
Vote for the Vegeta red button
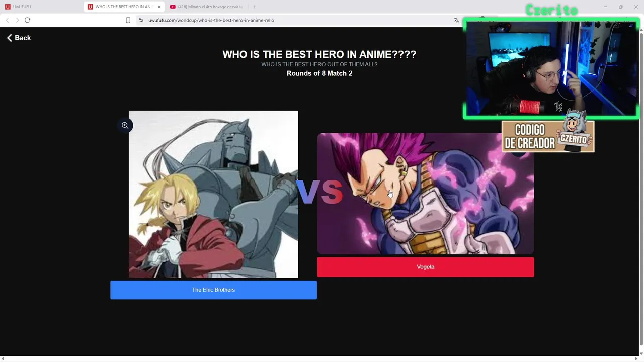tap(425, 267)
